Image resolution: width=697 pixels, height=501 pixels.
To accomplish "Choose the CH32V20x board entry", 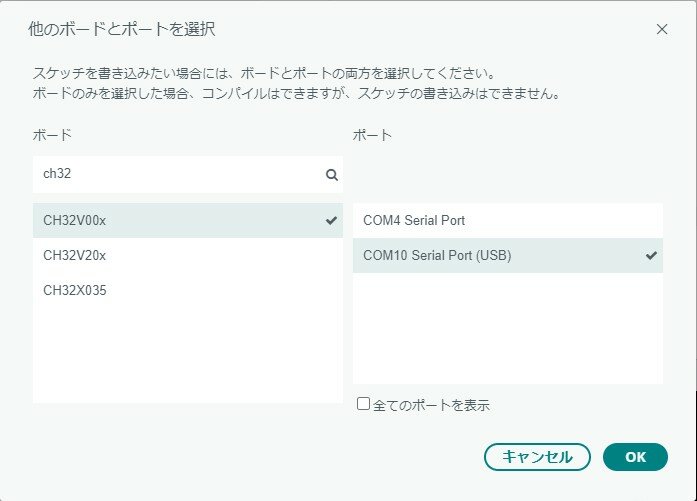I will click(x=75, y=255).
